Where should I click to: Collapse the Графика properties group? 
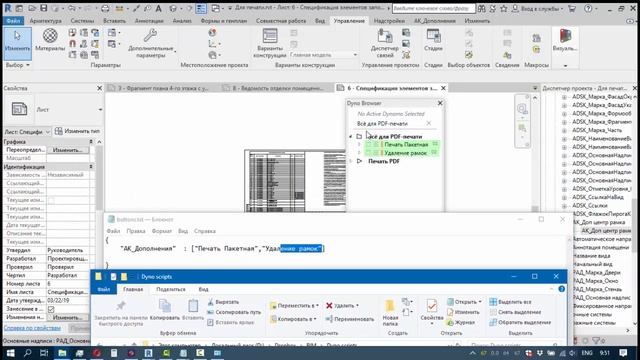click(x=91, y=142)
